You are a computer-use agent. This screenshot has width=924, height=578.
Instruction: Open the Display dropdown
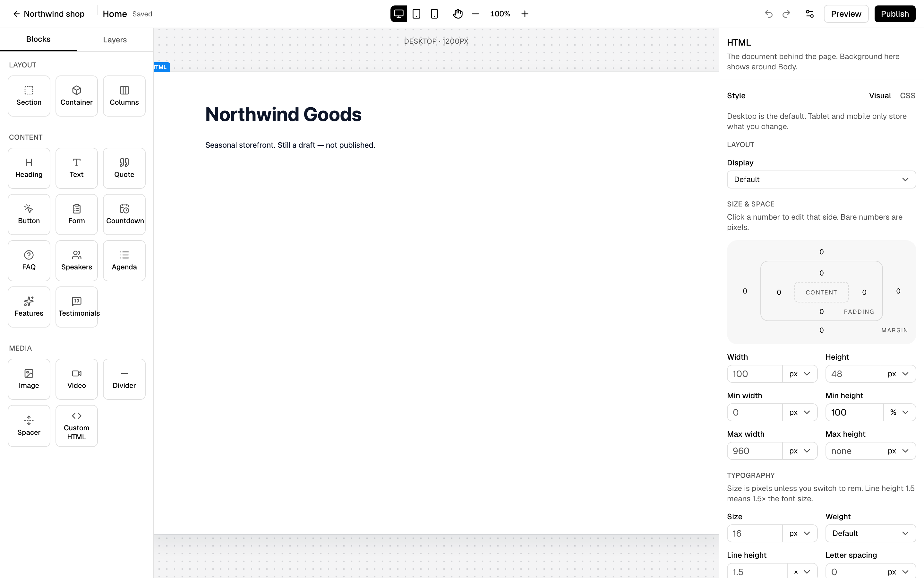pos(821,179)
